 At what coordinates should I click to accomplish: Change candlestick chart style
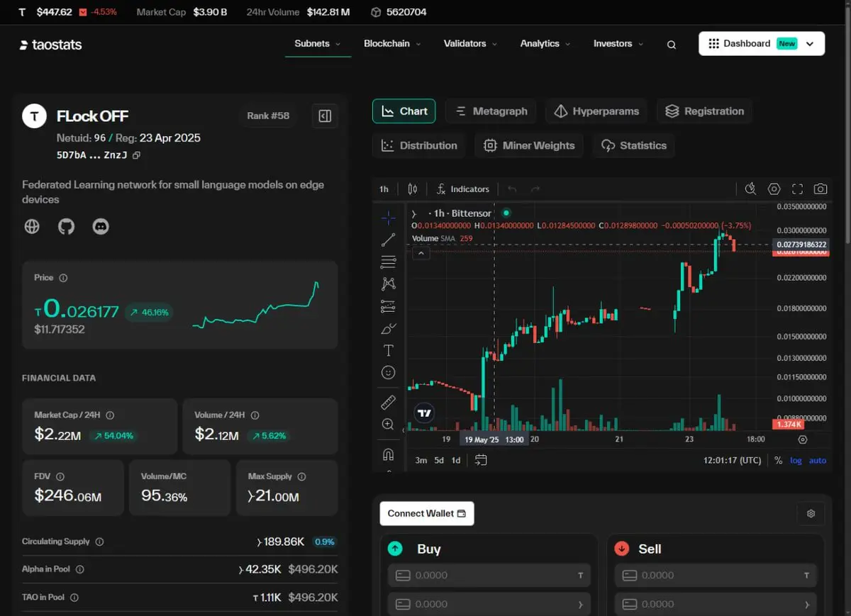[x=413, y=189]
